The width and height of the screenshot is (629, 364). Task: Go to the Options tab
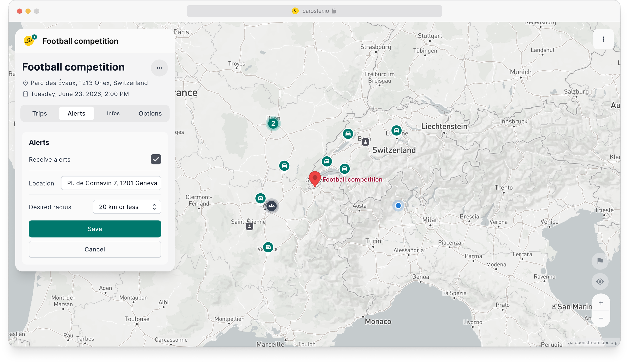(150, 113)
